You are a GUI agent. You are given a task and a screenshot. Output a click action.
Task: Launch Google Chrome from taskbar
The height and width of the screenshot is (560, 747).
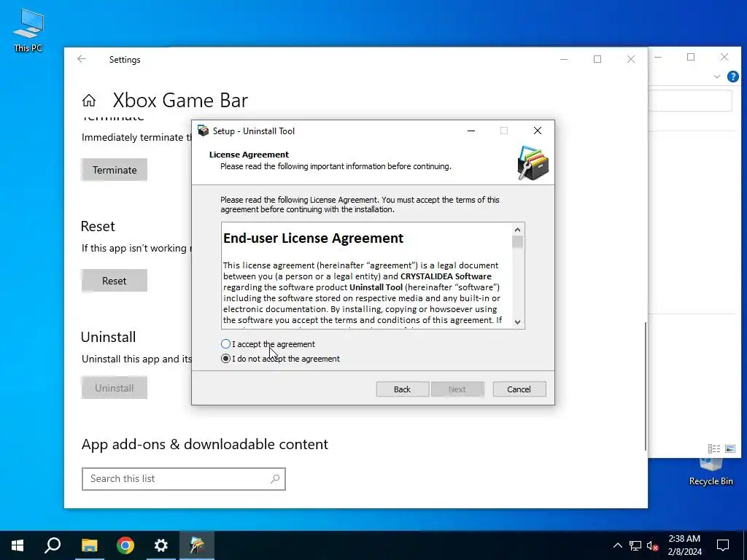[x=125, y=545]
